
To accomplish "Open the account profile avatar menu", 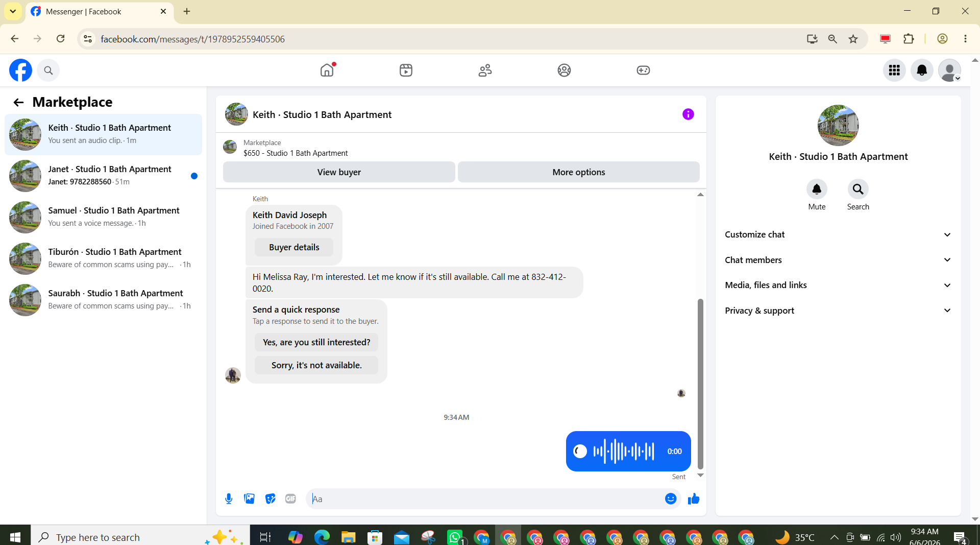I will (x=949, y=70).
